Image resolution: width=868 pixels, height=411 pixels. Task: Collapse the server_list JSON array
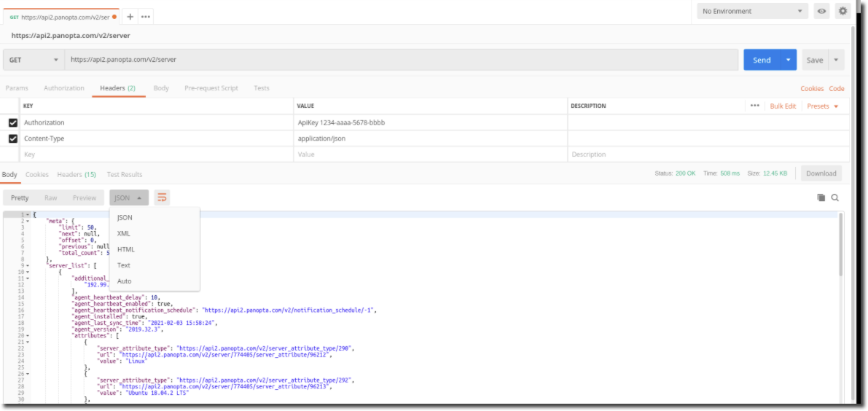tap(28, 266)
